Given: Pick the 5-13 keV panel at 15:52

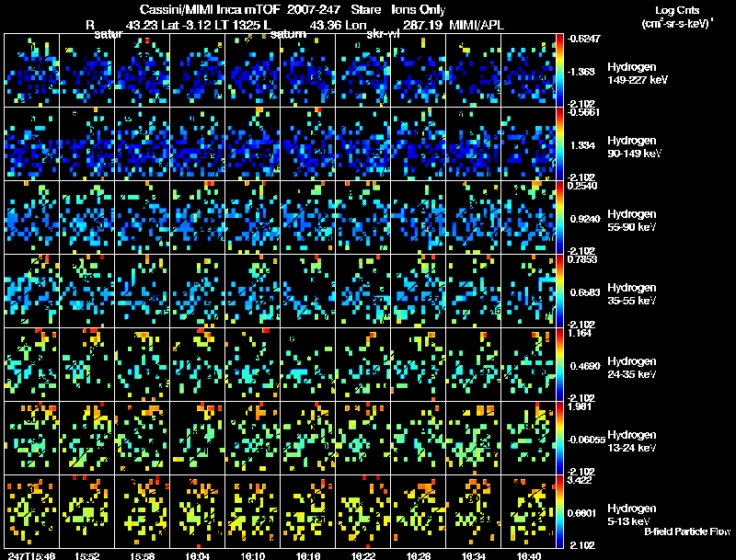Looking at the screenshot, I should [86, 512].
